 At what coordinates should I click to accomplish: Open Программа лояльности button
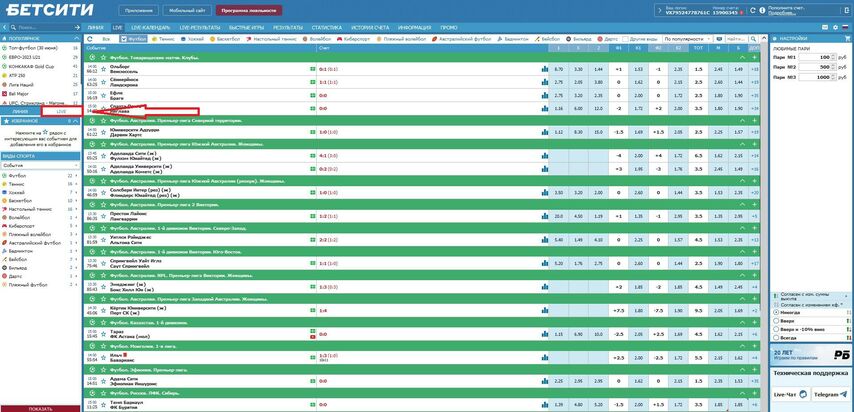pyautogui.click(x=249, y=10)
